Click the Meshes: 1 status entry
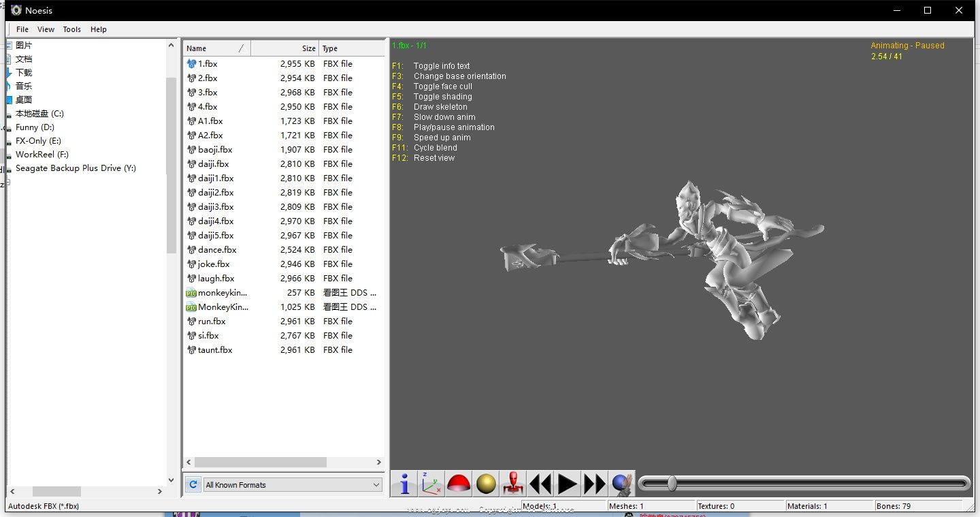This screenshot has width=980, height=517. coord(651,506)
